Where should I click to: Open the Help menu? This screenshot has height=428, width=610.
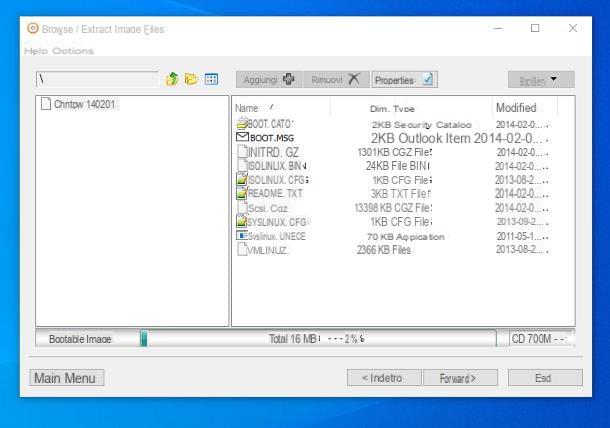click(x=36, y=51)
